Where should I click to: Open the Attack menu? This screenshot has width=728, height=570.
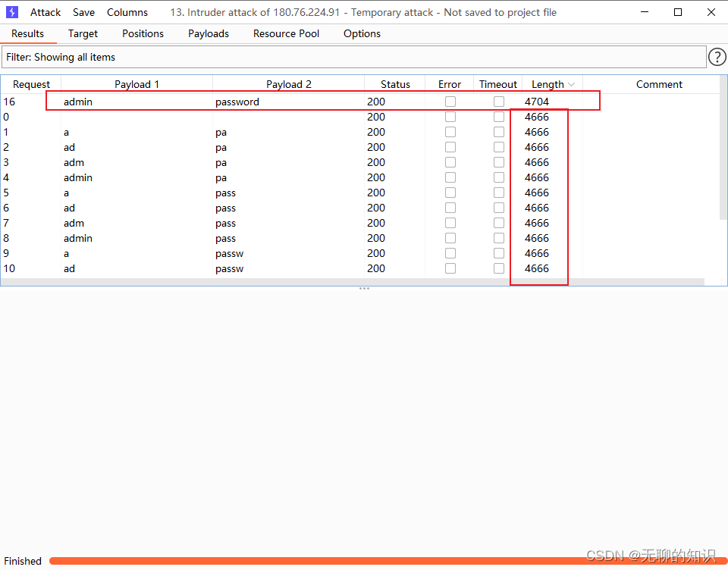pyautogui.click(x=45, y=13)
